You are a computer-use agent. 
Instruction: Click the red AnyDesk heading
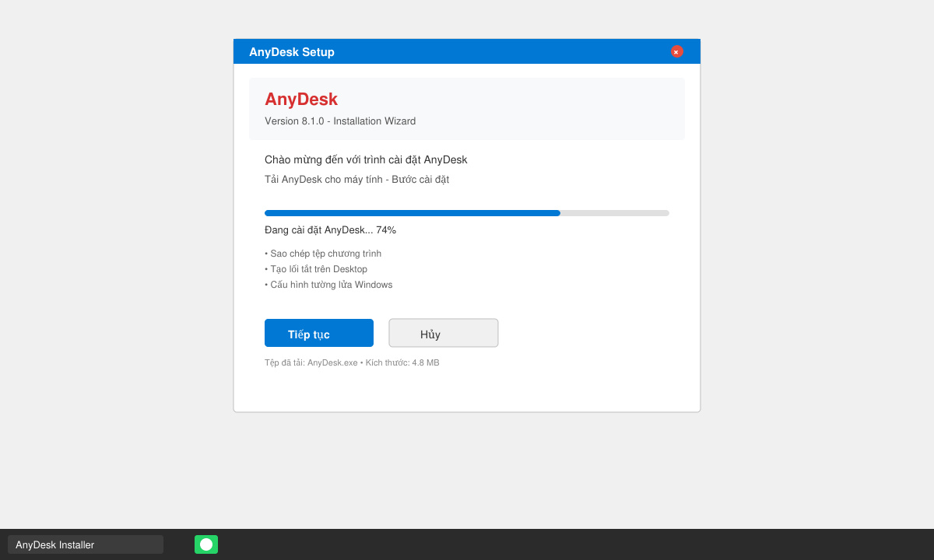(x=301, y=100)
